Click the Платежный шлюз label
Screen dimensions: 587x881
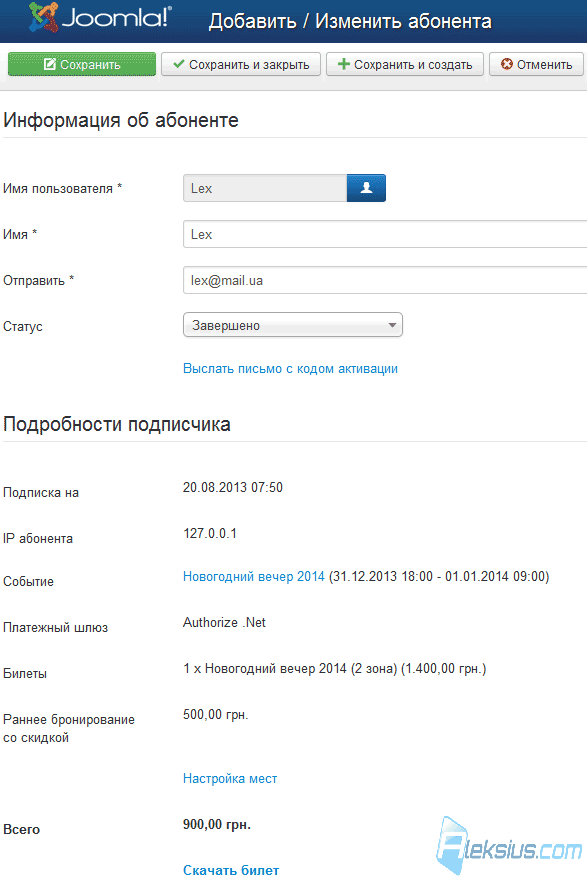click(x=56, y=628)
